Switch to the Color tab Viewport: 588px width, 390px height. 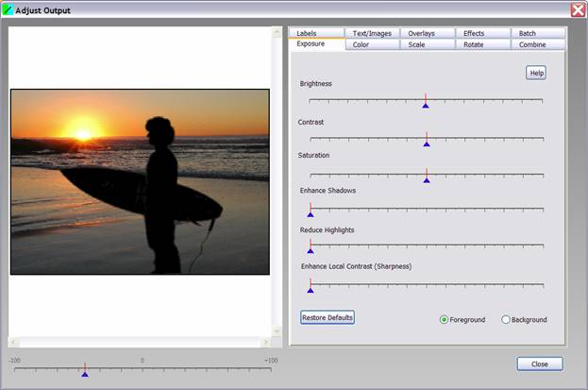click(x=372, y=44)
